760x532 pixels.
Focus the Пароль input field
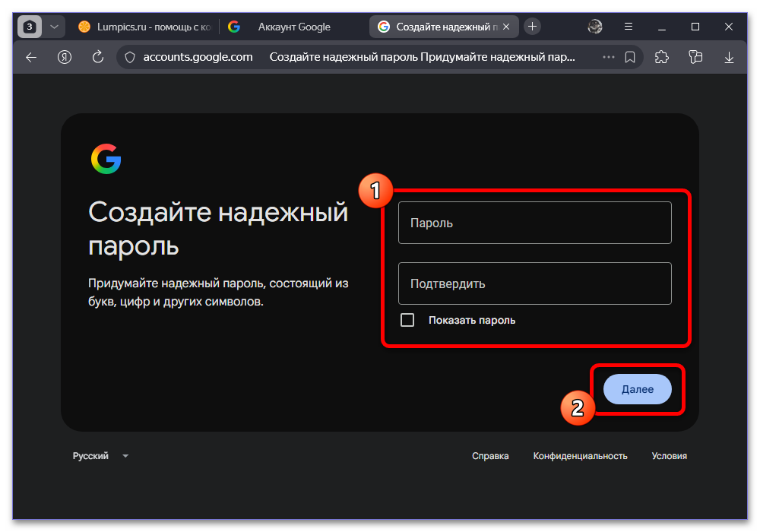pyautogui.click(x=534, y=223)
